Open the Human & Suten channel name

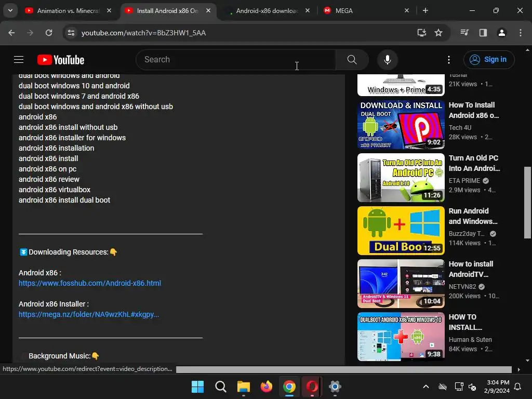coord(470,339)
